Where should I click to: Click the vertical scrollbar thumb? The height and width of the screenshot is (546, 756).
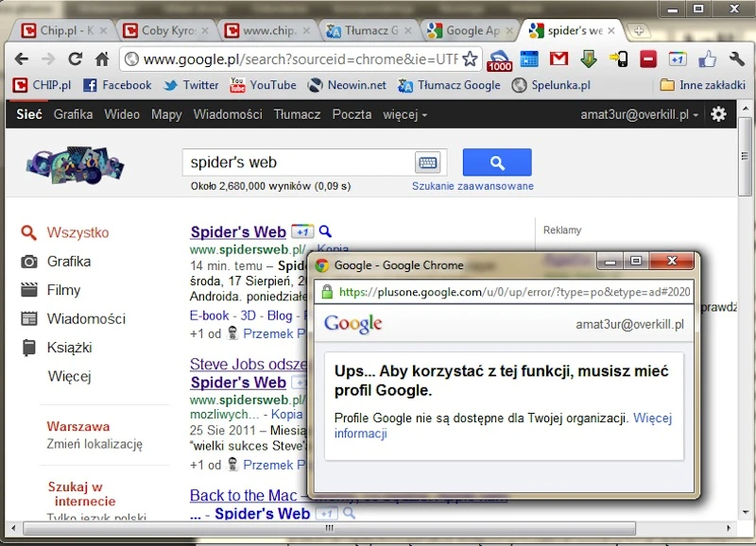[x=745, y=155]
